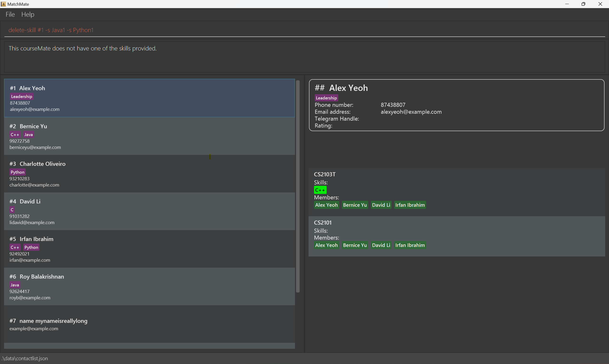
Task: Click the Telegram Handle label
Action: 337,118
